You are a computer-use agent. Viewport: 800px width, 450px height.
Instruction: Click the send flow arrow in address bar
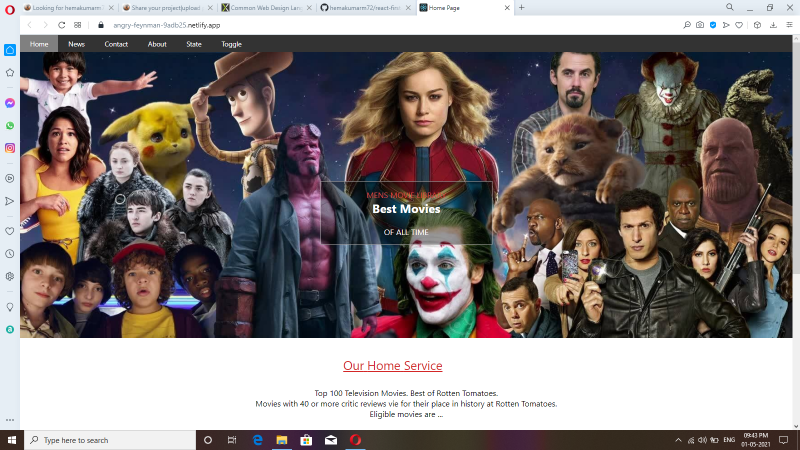pos(726,25)
